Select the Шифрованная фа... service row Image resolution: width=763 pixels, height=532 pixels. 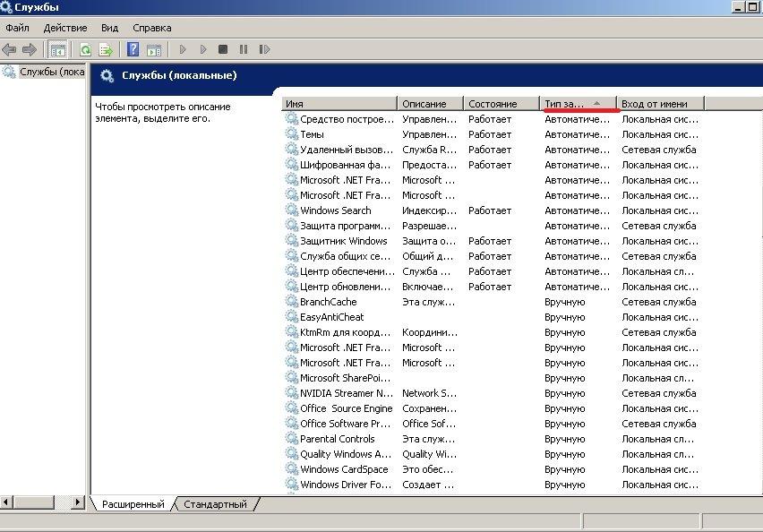pos(492,165)
